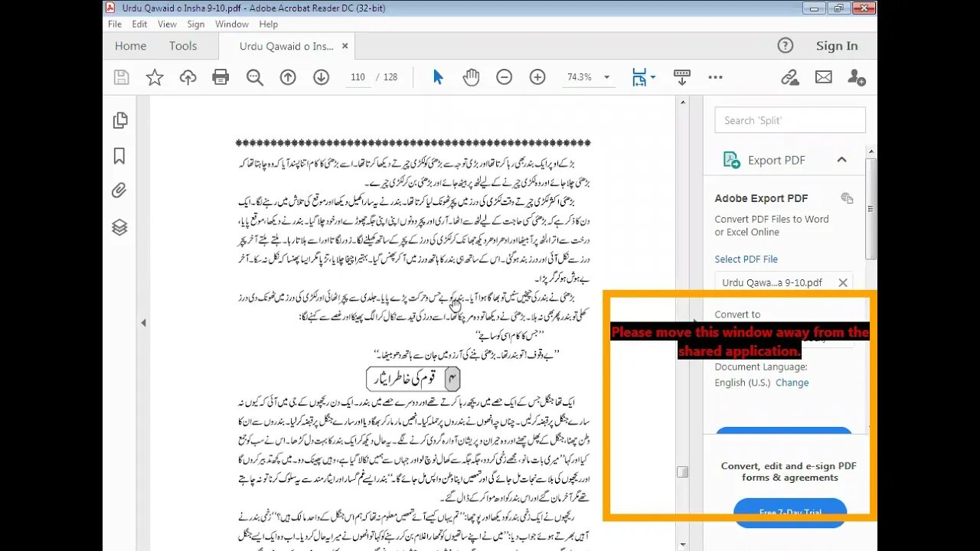The image size is (980, 551).
Task: Show more tools ellipsis
Action: tap(715, 77)
